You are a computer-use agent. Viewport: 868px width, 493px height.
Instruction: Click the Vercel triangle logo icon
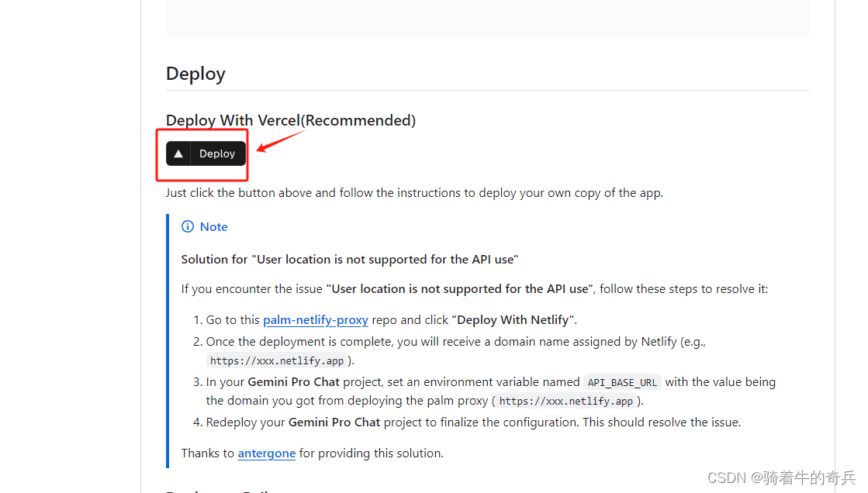pyautogui.click(x=178, y=153)
